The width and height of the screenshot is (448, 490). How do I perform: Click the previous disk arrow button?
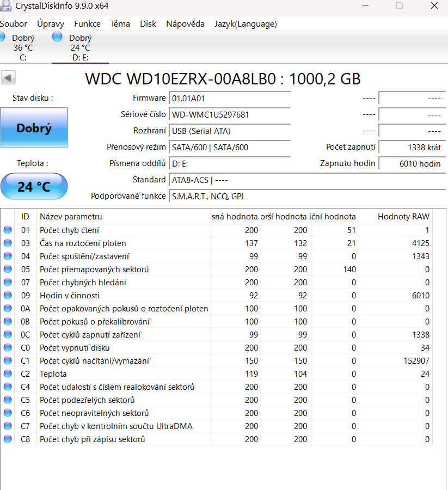[8, 78]
